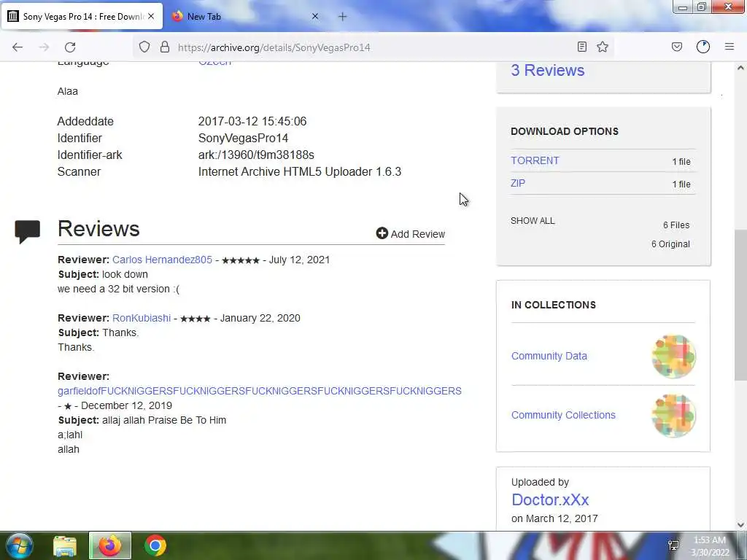
Task: Launch Google Chrome from the taskbar
Action: pyautogui.click(x=155, y=545)
